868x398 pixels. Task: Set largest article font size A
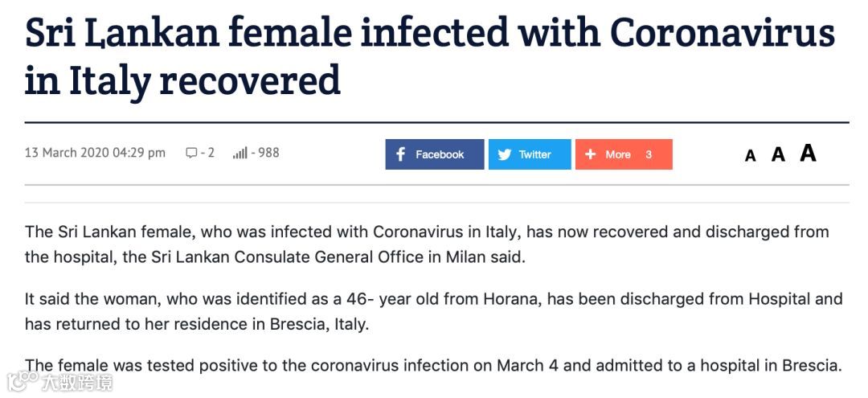809,152
